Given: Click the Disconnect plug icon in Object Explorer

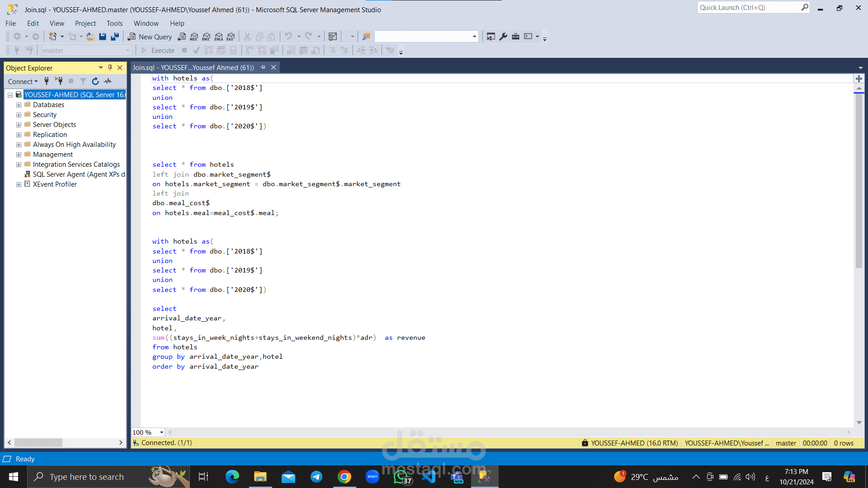Looking at the screenshot, I should (59, 81).
